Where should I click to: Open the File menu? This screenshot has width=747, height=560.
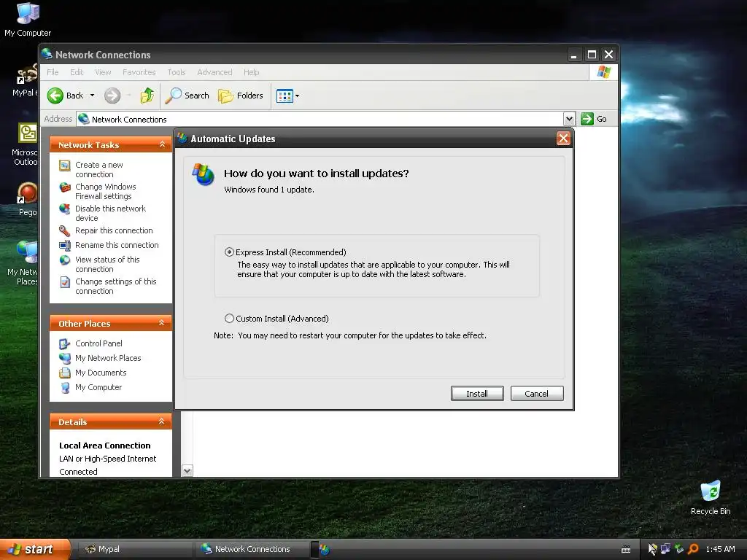[53, 72]
